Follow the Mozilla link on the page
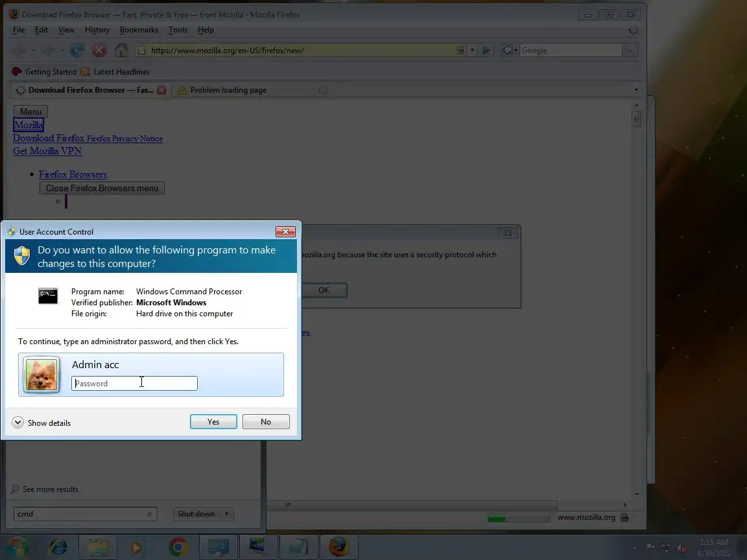Screen dimensions: 747x560 [x=28, y=124]
